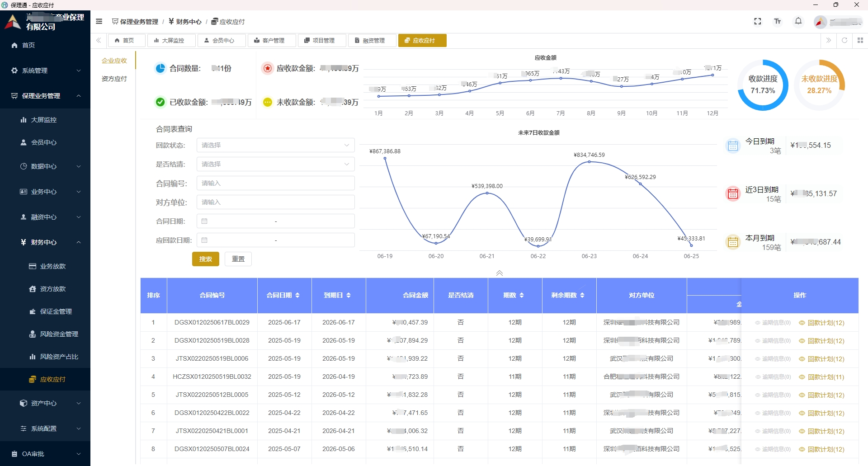Toggle the hamburger sidebar menu icon
Viewport: 868px width, 466px height.
coord(99,21)
